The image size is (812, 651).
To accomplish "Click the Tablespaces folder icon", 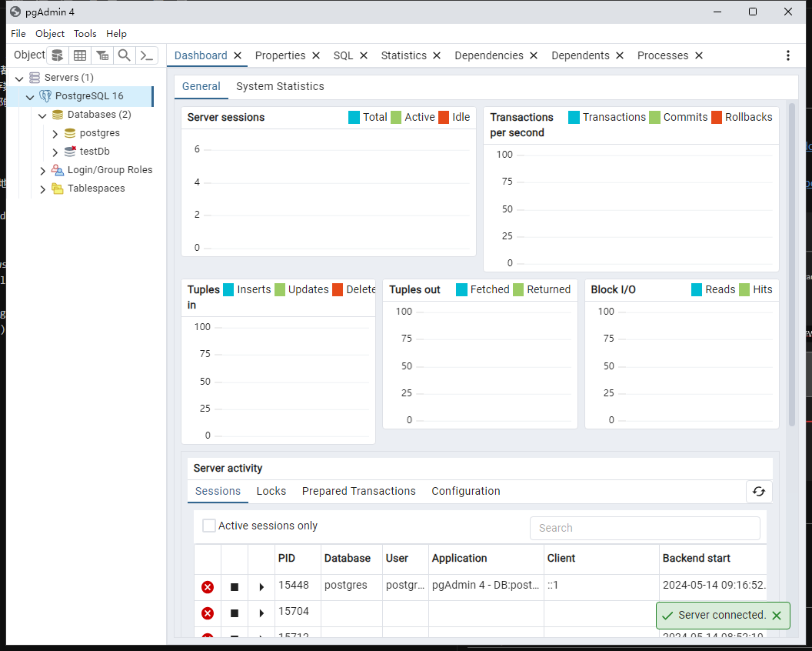I will [x=58, y=189].
